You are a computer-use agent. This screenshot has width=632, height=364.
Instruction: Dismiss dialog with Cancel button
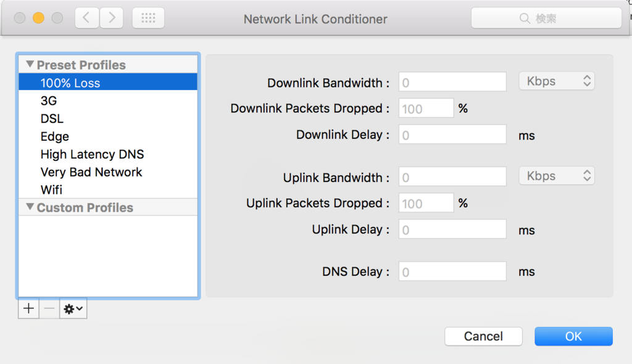[x=483, y=336]
